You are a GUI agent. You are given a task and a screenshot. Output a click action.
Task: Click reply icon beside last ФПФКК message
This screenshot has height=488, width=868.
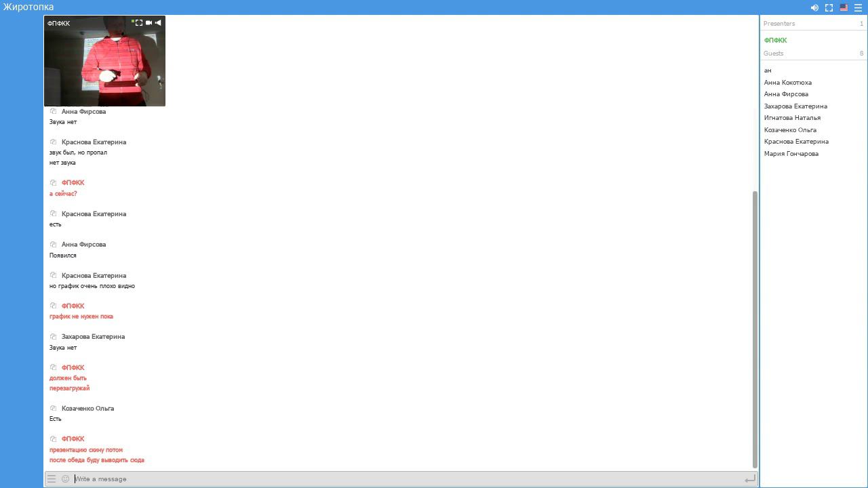[x=54, y=439]
